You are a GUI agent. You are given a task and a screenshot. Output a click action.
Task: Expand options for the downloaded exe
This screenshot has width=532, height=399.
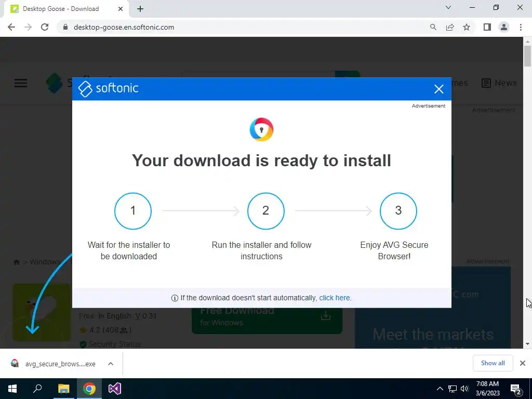pyautogui.click(x=111, y=364)
